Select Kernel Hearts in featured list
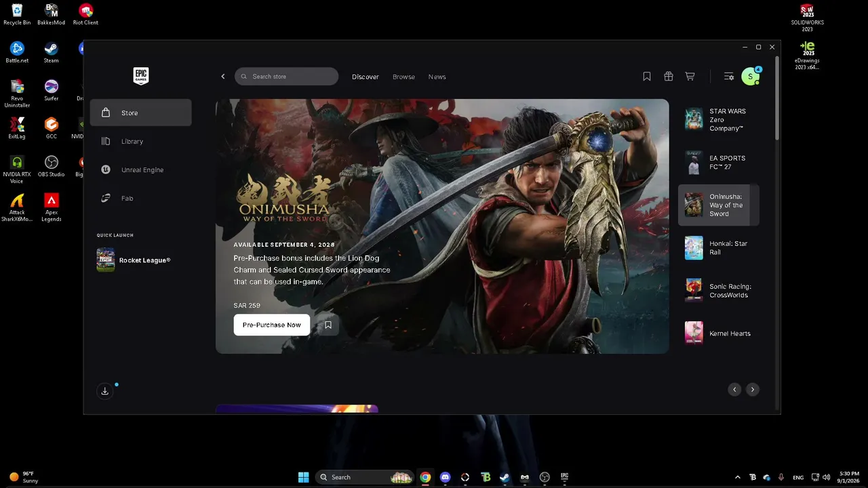 pos(719,333)
